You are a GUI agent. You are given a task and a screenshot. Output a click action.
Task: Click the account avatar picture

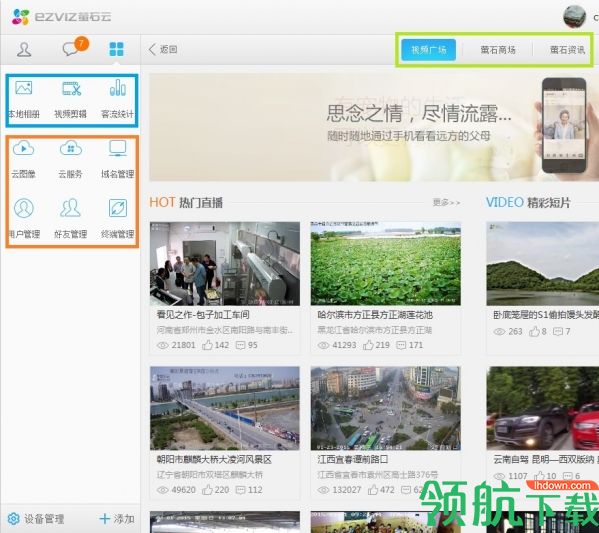click(x=574, y=17)
